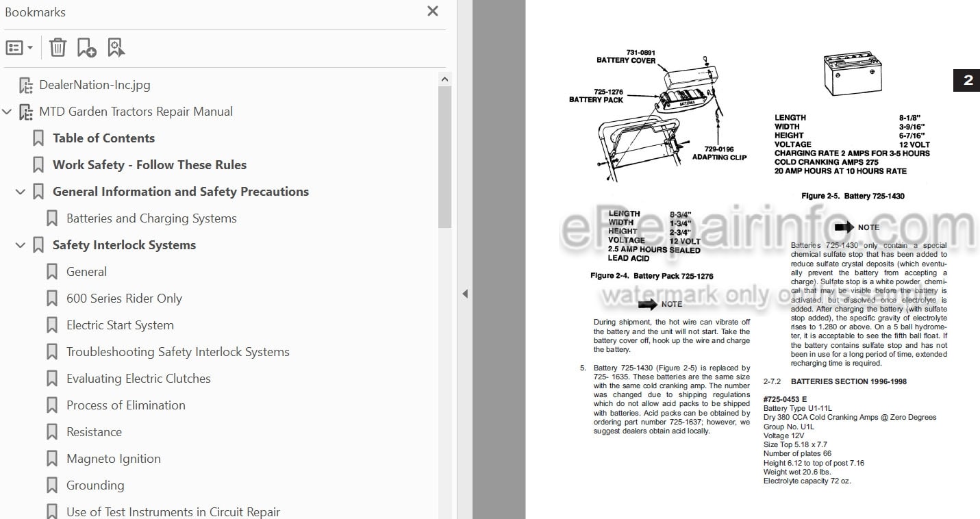
Task: Go to the Process of Elimination bookmark
Action: (125, 405)
